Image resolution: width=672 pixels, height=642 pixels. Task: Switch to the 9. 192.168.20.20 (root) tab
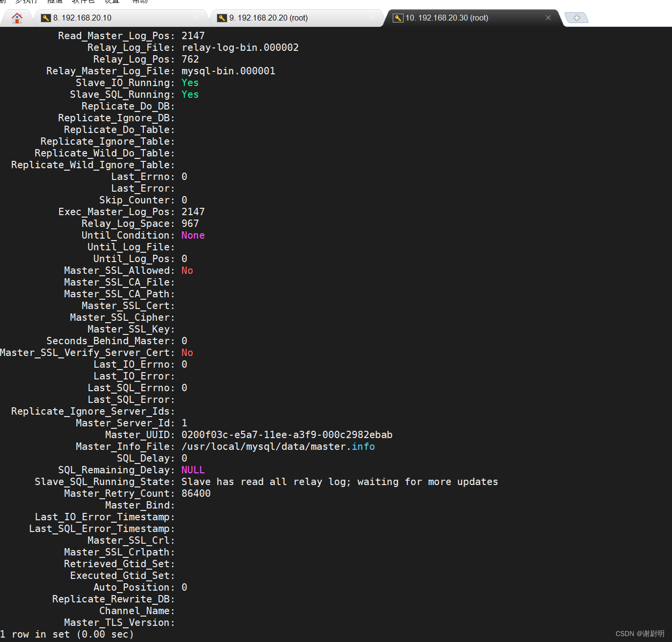pyautogui.click(x=296, y=18)
